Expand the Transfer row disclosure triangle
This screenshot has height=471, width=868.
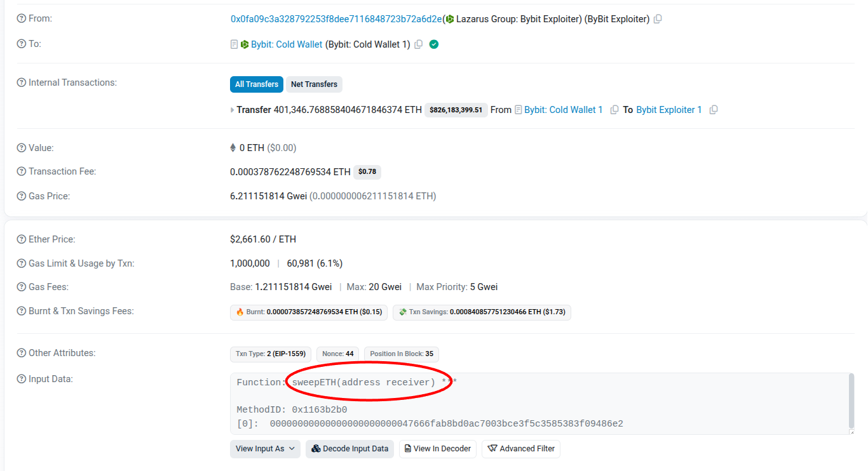coord(233,110)
